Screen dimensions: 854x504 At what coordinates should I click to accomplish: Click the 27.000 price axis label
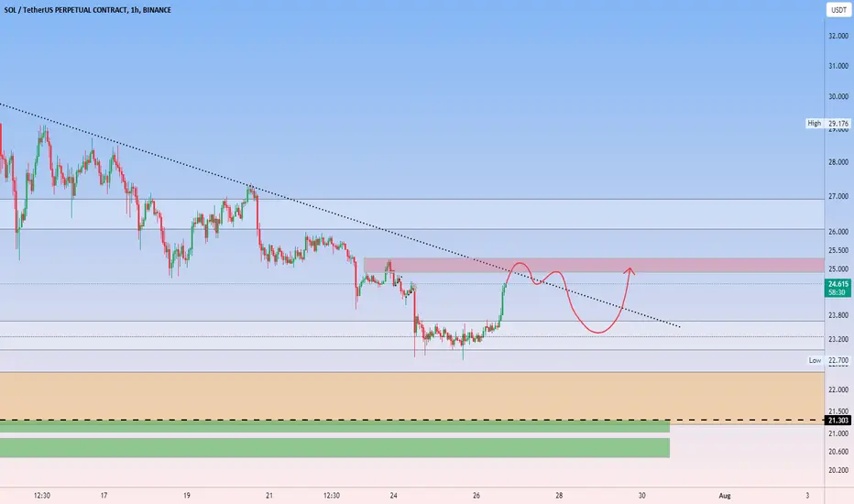[838, 196]
